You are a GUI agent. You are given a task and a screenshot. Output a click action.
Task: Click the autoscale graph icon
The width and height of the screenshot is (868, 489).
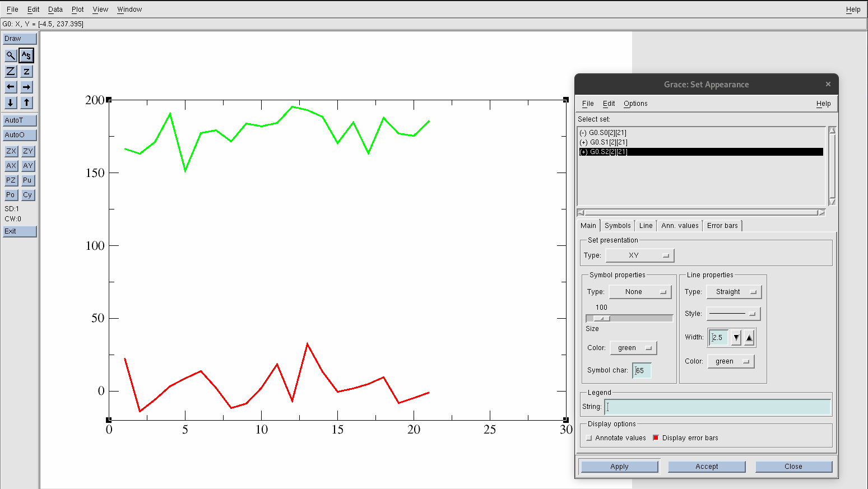tap(26, 55)
